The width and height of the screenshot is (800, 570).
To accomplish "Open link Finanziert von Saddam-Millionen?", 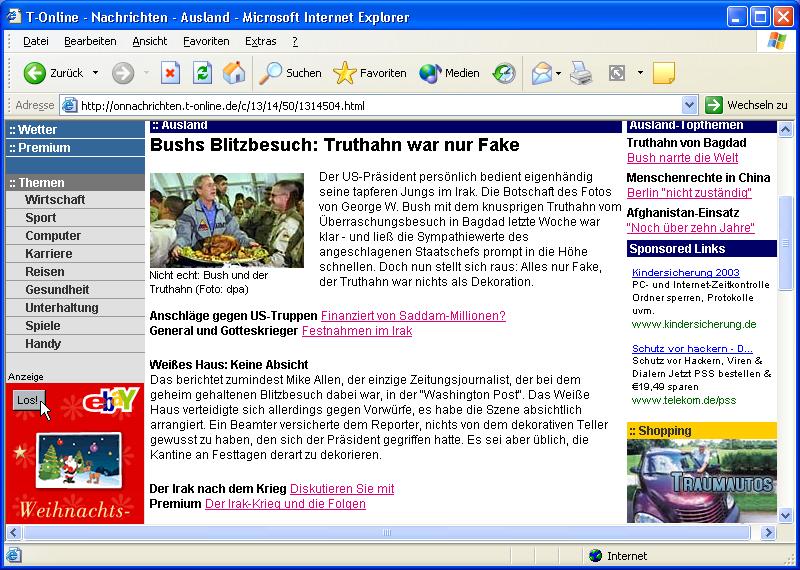I will pos(413,316).
